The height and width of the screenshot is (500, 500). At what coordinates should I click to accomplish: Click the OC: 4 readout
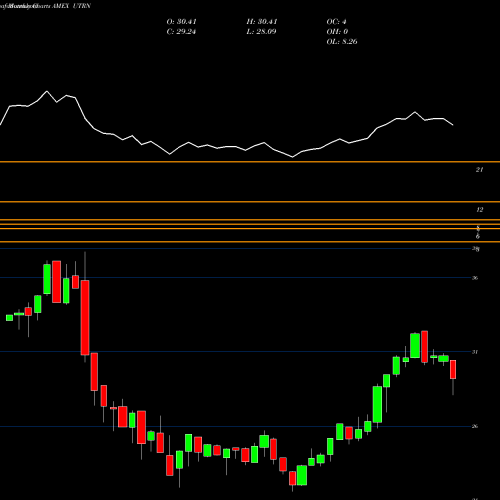coord(336,22)
